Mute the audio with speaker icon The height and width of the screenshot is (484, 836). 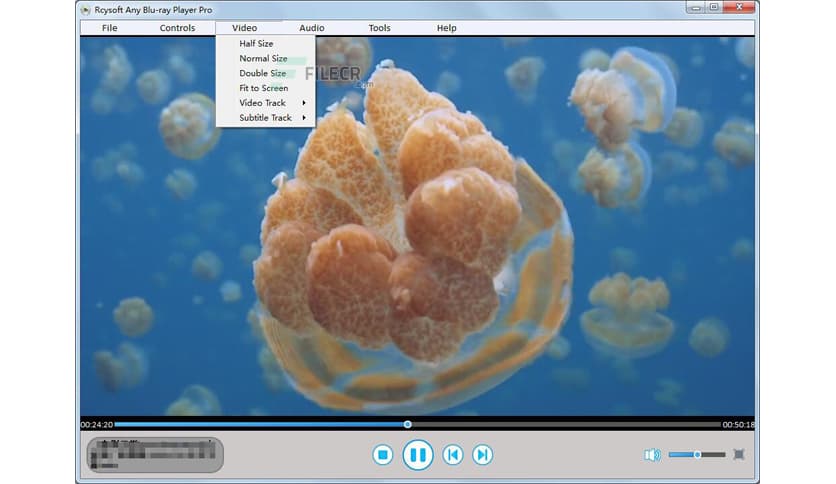tap(652, 455)
